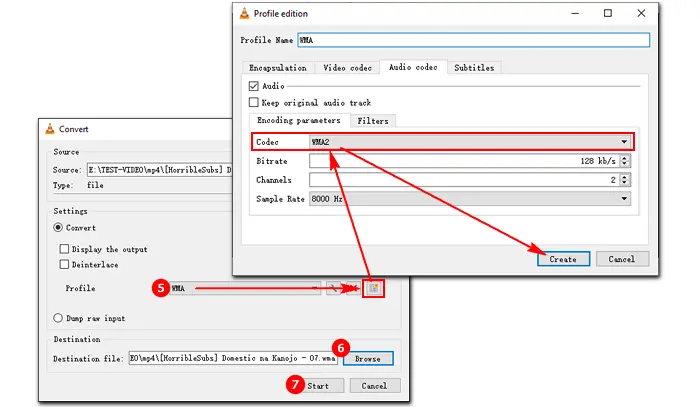Viewport: 700px width, 407px height.
Task: Expand the Sample Rate dropdown
Action: (x=469, y=199)
